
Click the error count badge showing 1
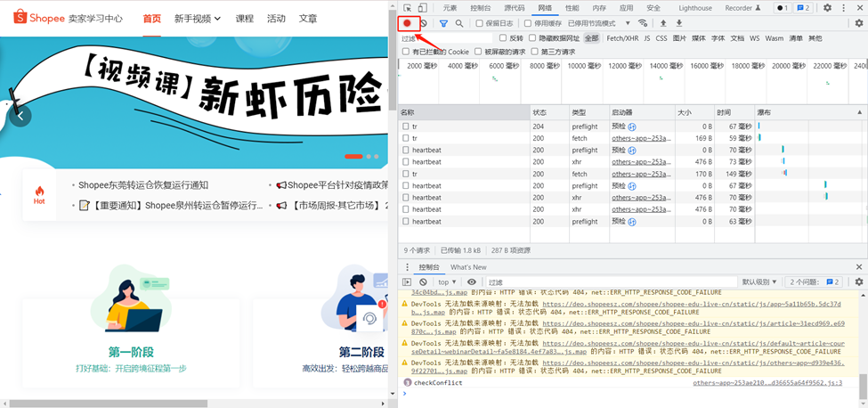[782, 8]
